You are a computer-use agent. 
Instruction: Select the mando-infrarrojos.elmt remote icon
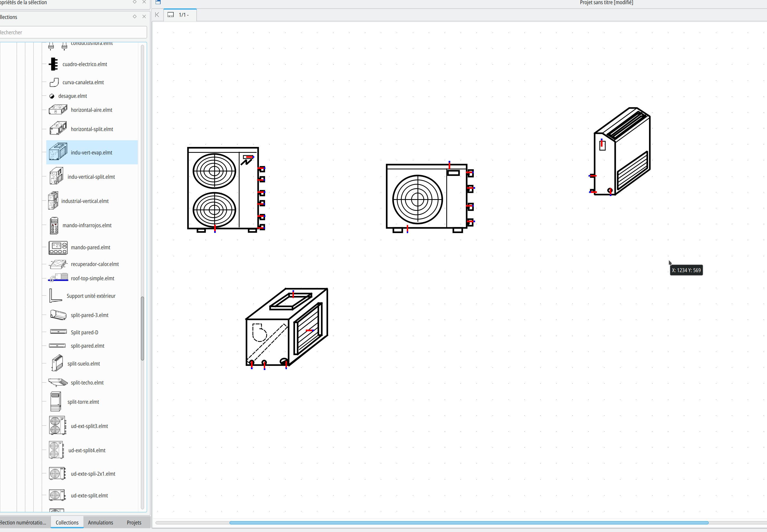tap(54, 225)
